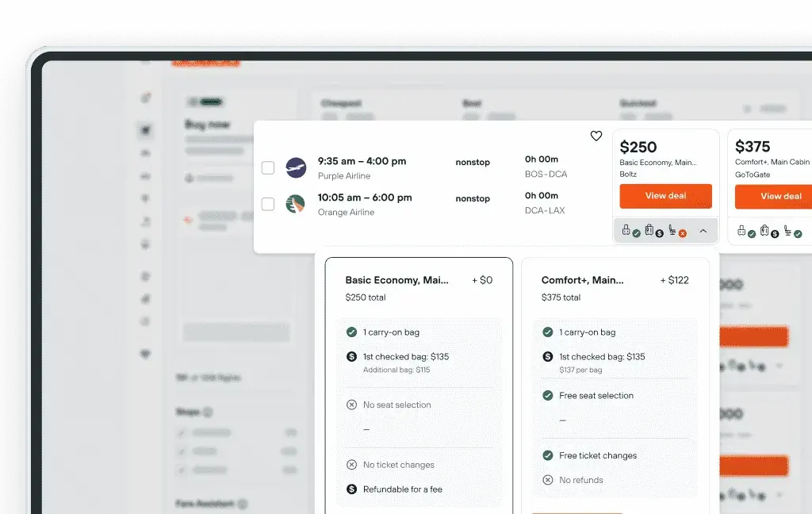Viewport: 812px width, 514px height.
Task: Click the "+ $0" price difference
Action: pos(482,280)
